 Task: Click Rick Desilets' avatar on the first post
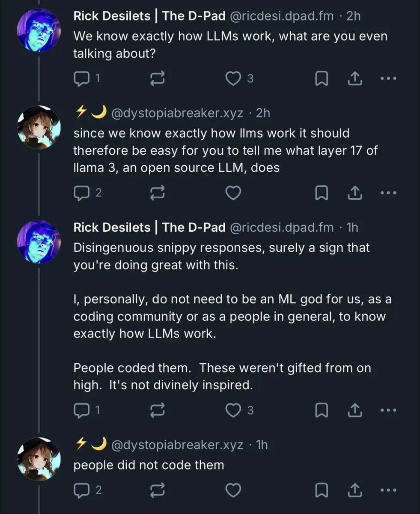(x=39, y=30)
